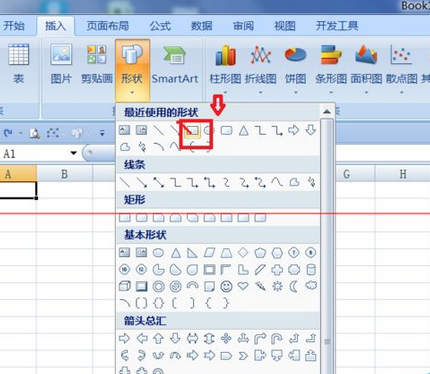Image resolution: width=430 pixels, height=374 pixels.
Task: Pick the cylinder (can) in 基本形状
Action: (311, 270)
